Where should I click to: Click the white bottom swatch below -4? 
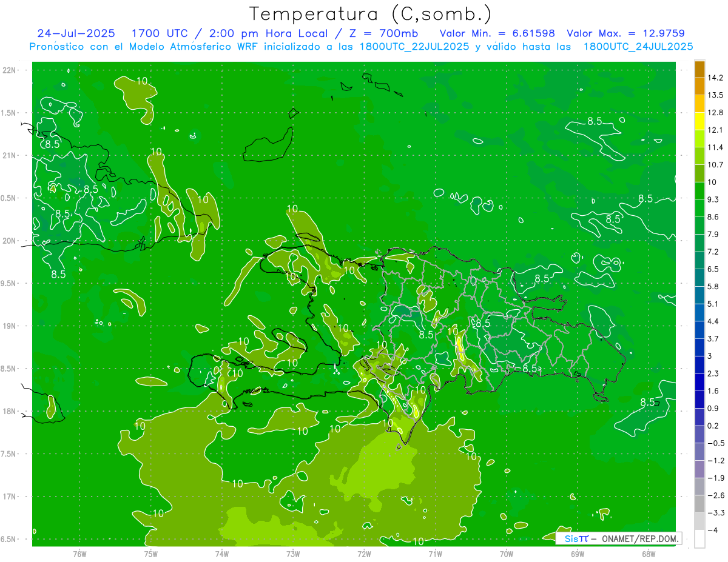[699, 539]
